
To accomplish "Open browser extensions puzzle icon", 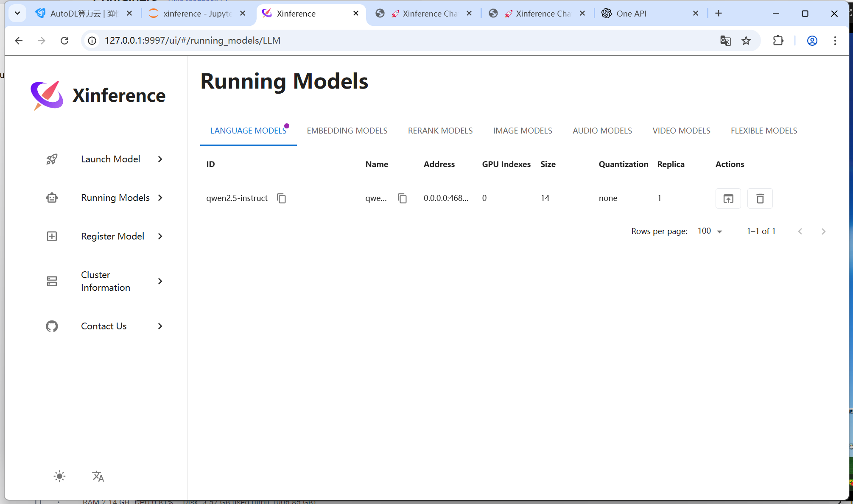I will 778,41.
